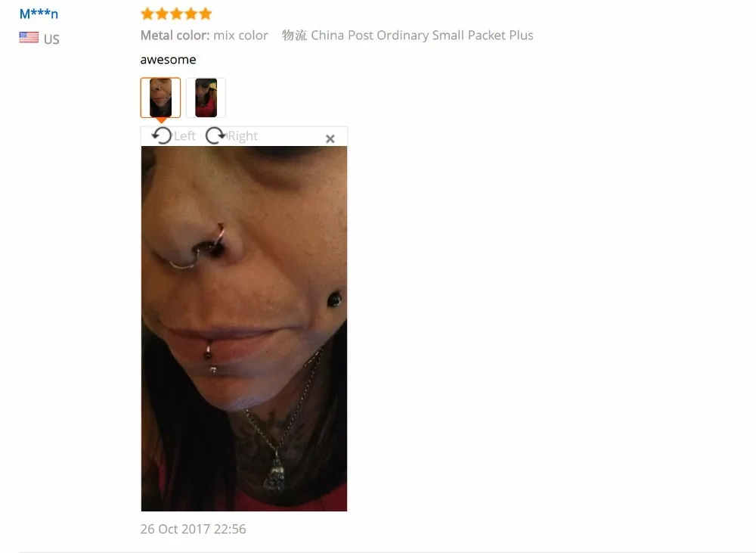Select the first review photo thumbnail
The image size is (756, 553).
click(x=160, y=98)
